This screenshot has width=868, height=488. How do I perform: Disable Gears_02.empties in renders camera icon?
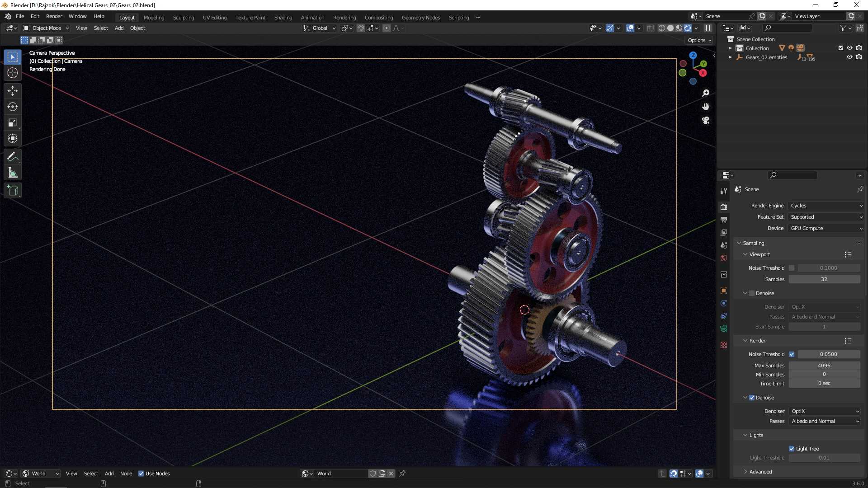(859, 57)
